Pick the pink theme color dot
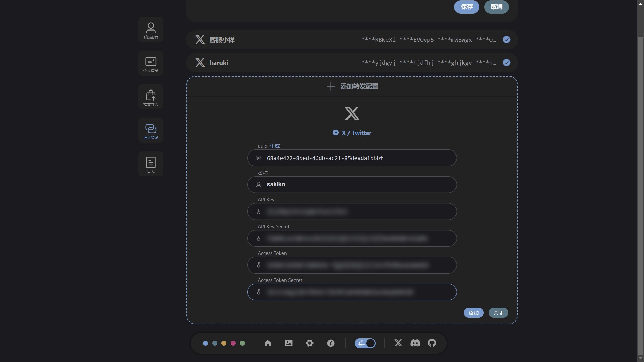644x362 pixels. click(233, 343)
